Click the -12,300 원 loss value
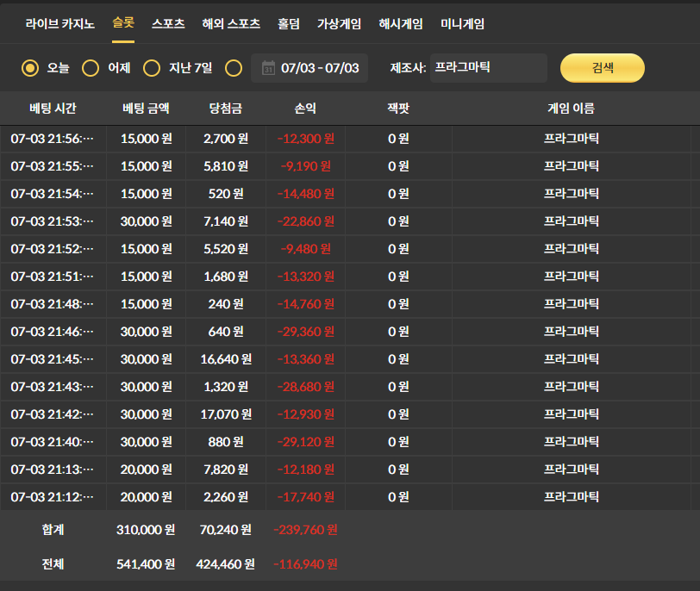The width and height of the screenshot is (700, 591). (x=306, y=139)
